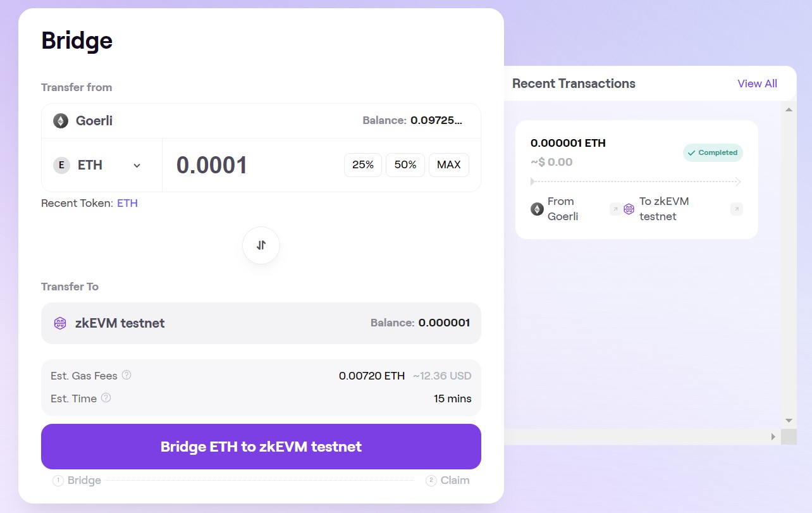Image resolution: width=812 pixels, height=513 pixels.
Task: Click Bridge ETH to zkEVM testnet button
Action: (x=261, y=447)
